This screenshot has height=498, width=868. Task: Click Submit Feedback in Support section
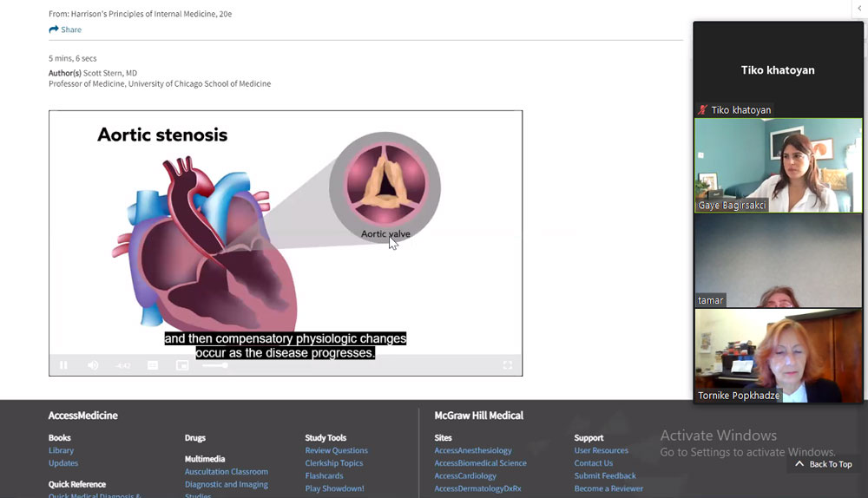click(604, 475)
